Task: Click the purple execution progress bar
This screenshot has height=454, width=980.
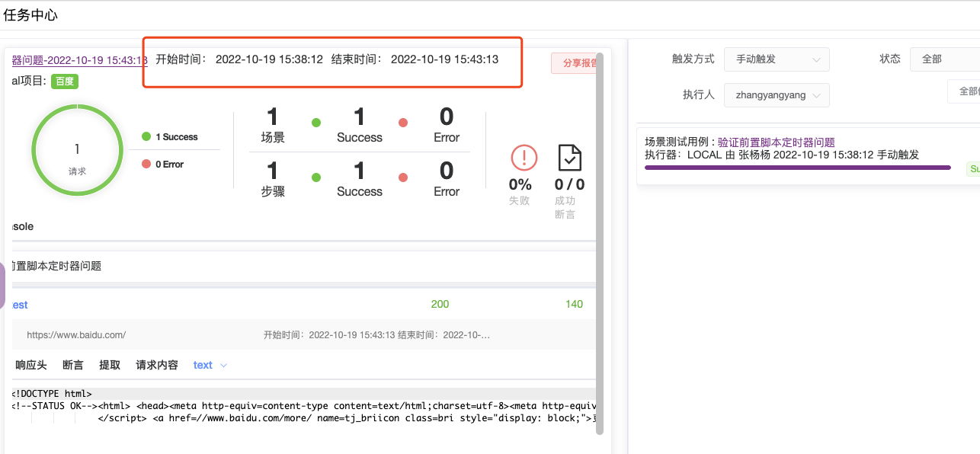Action: pyautogui.click(x=797, y=168)
